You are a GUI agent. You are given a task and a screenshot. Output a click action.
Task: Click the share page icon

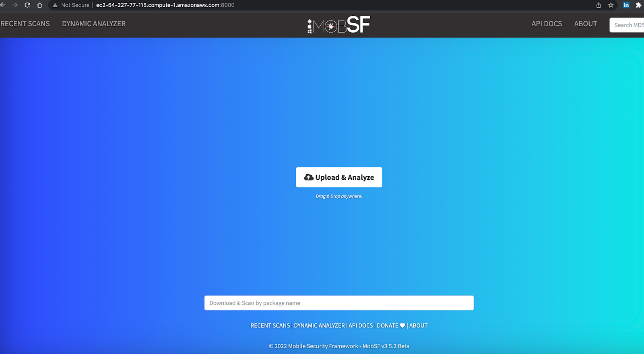point(599,5)
